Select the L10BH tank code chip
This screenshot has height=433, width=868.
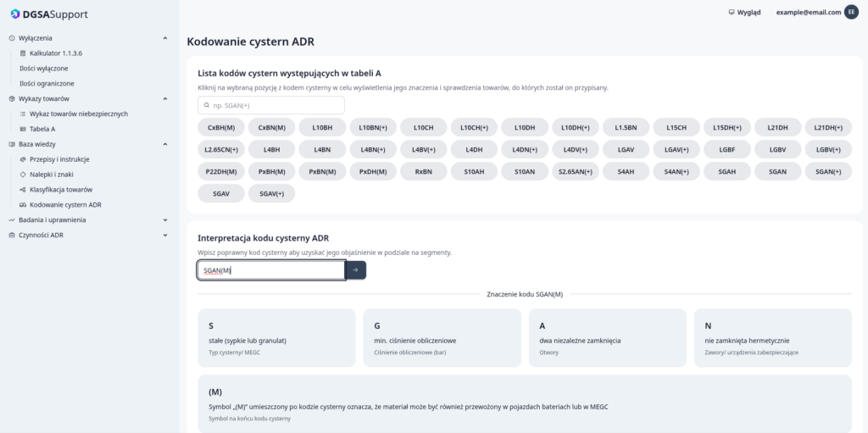(x=322, y=127)
